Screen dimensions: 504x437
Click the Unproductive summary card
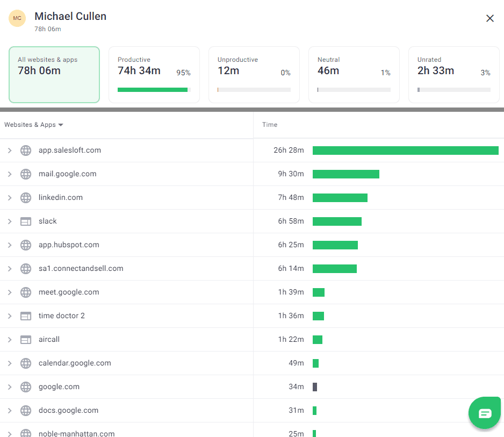254,75
